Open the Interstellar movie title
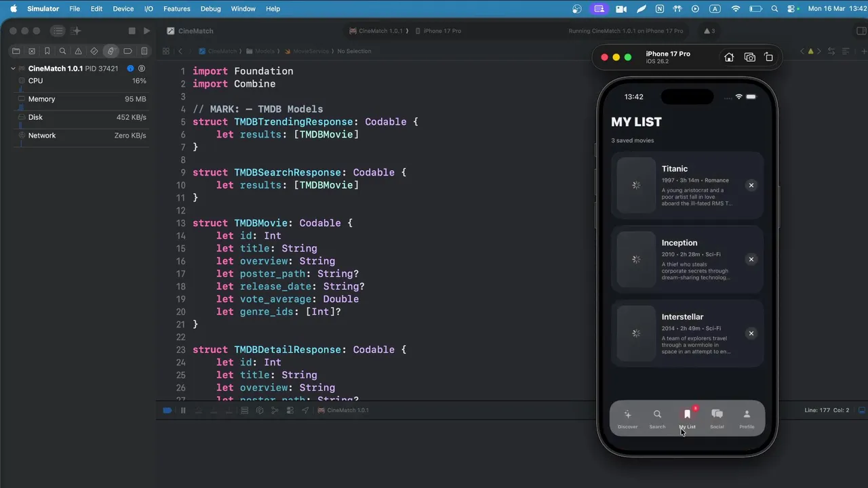Viewport: 868px width, 488px height. click(682, 317)
